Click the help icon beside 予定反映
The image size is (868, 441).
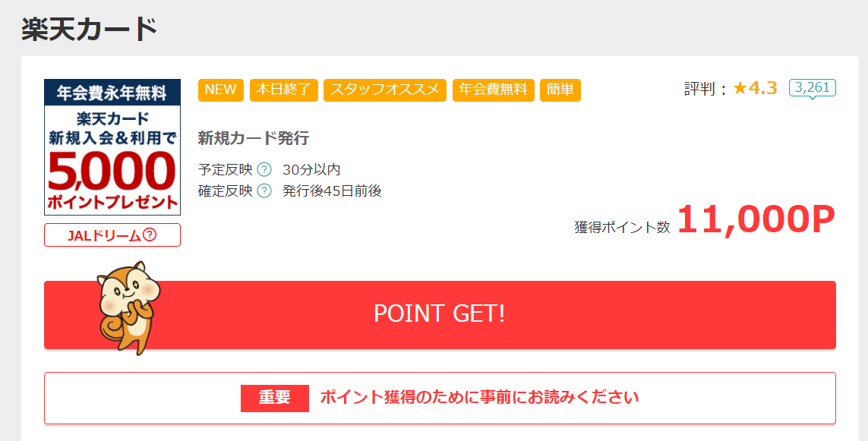264,169
